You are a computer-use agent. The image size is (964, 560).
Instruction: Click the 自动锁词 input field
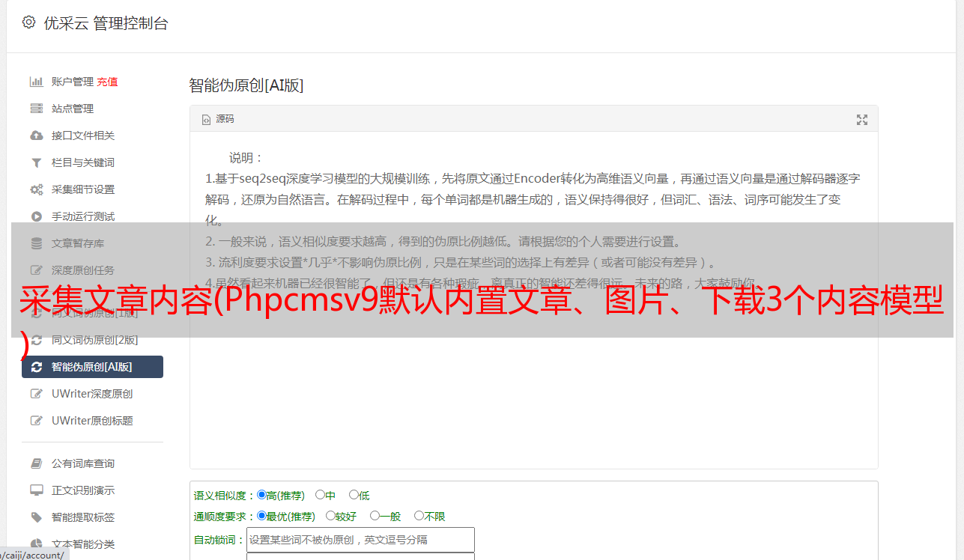pos(360,540)
